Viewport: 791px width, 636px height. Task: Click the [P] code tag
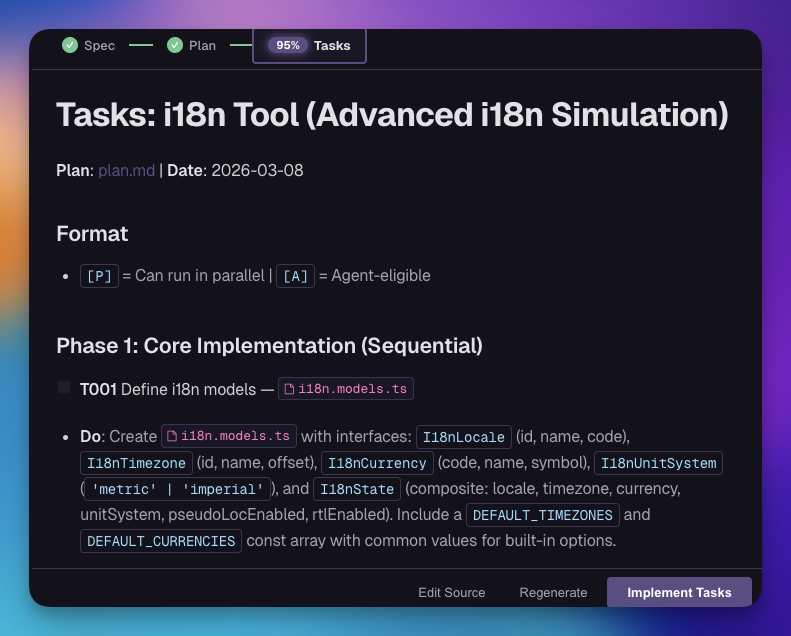(x=99, y=276)
